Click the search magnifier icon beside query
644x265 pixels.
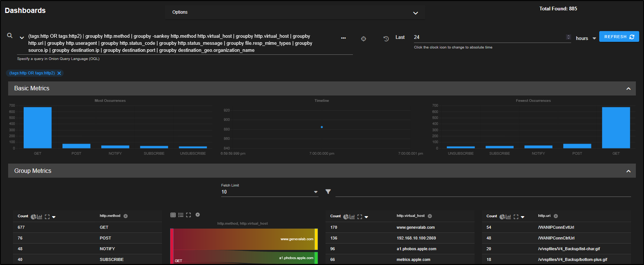coord(10,36)
